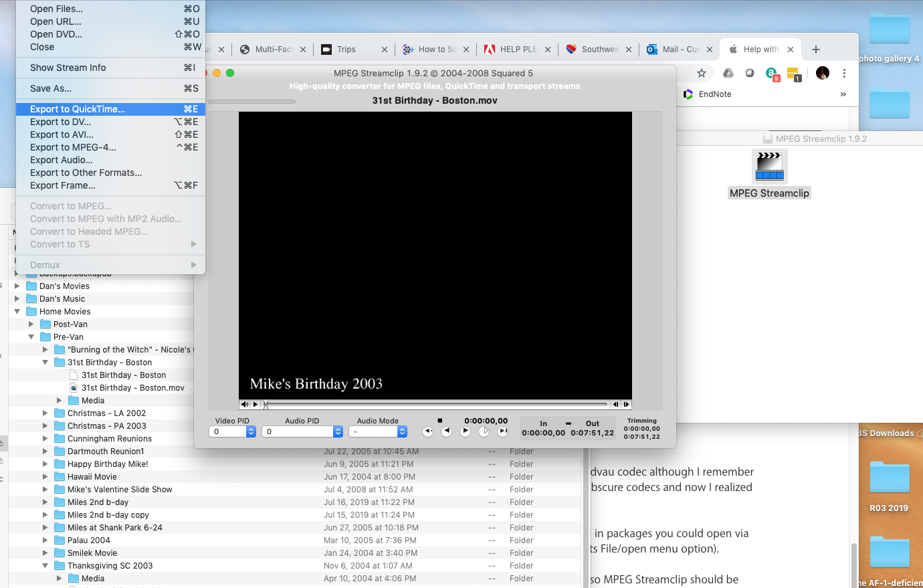Open a new browser tab
The width and height of the screenshot is (923, 588).
coord(815,50)
